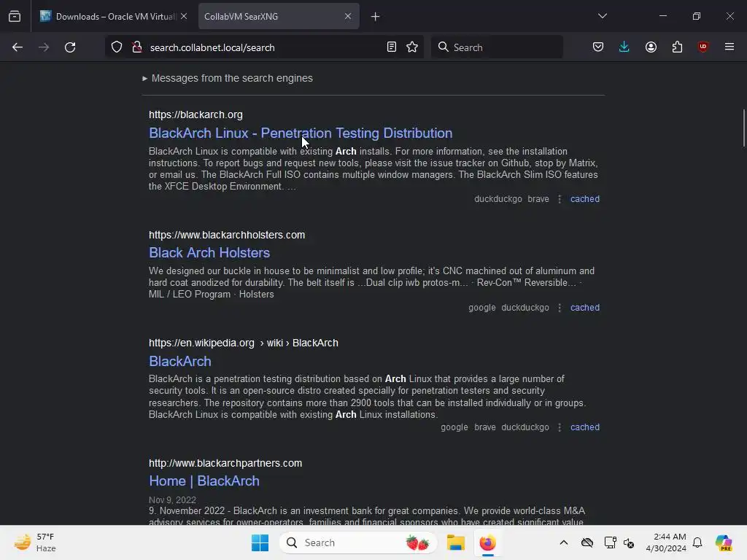Click the https://blackarch.org URL text
The height and width of the screenshot is (560, 747).
[x=196, y=114]
